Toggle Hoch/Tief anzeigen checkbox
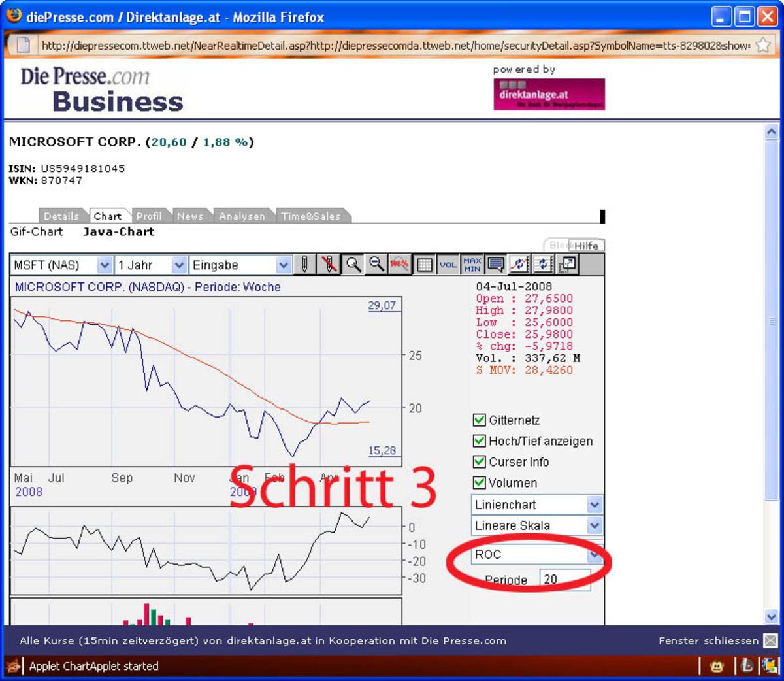The width and height of the screenshot is (784, 681). pyautogui.click(x=479, y=441)
